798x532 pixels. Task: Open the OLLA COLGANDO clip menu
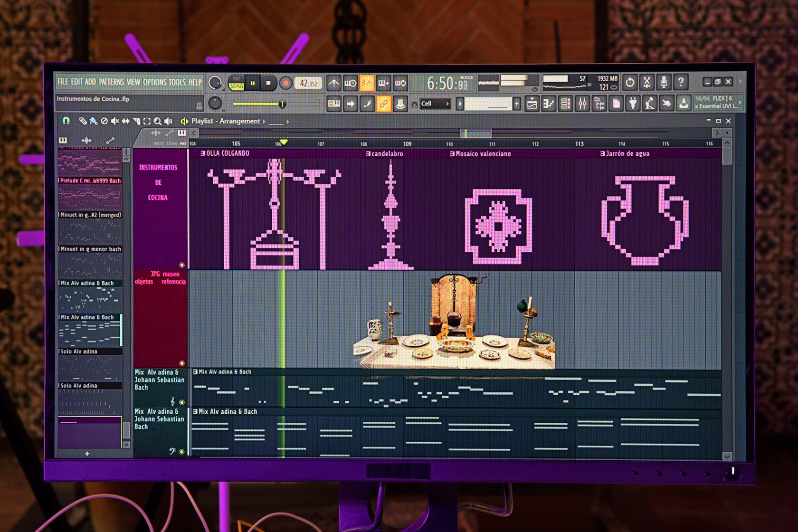pos(203,153)
